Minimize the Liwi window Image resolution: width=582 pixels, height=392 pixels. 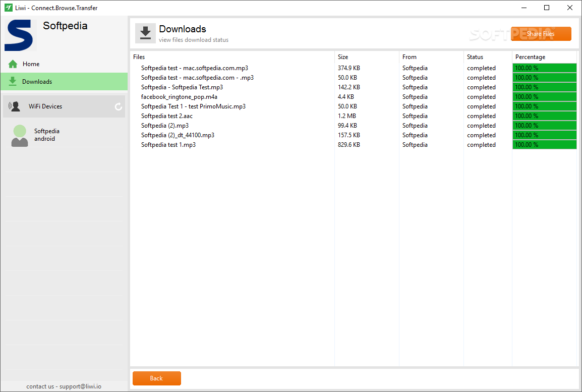tap(524, 8)
